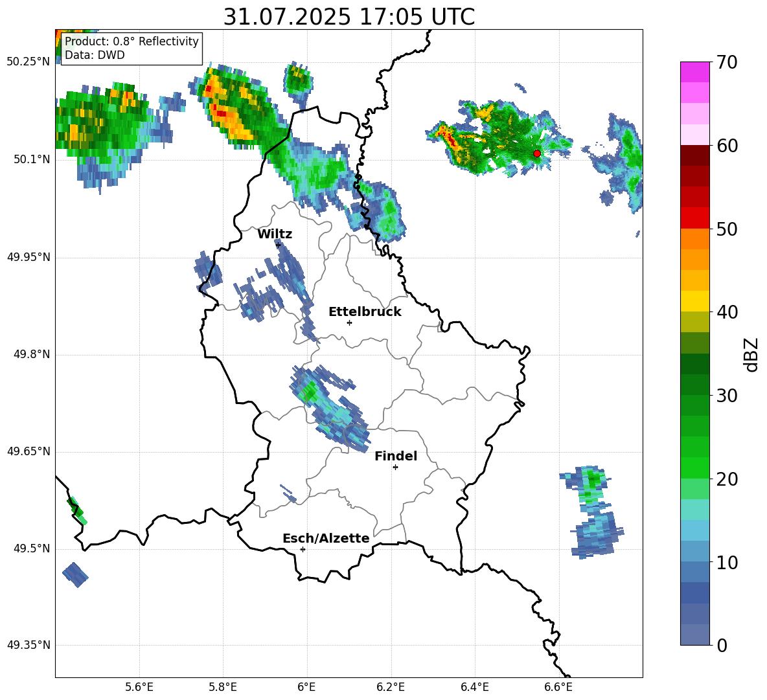Click the 50 tick label on colorbar
The height and width of the screenshot is (700, 767).
pos(727,229)
